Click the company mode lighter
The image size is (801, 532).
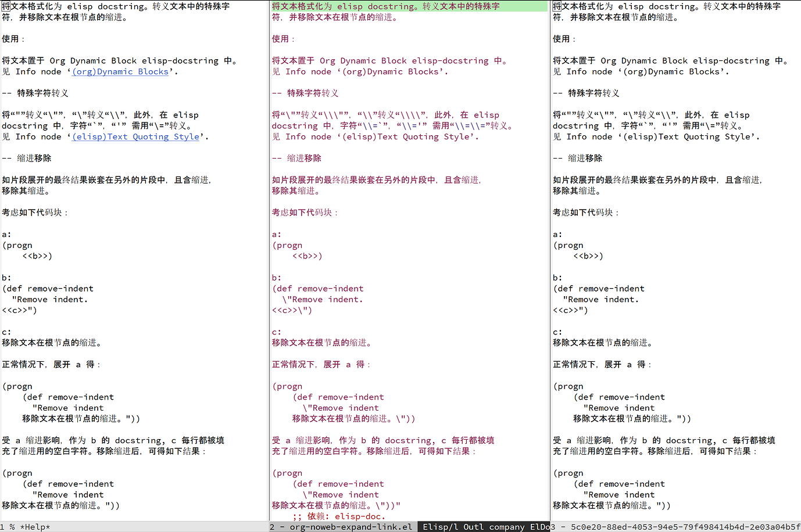[x=507, y=527]
